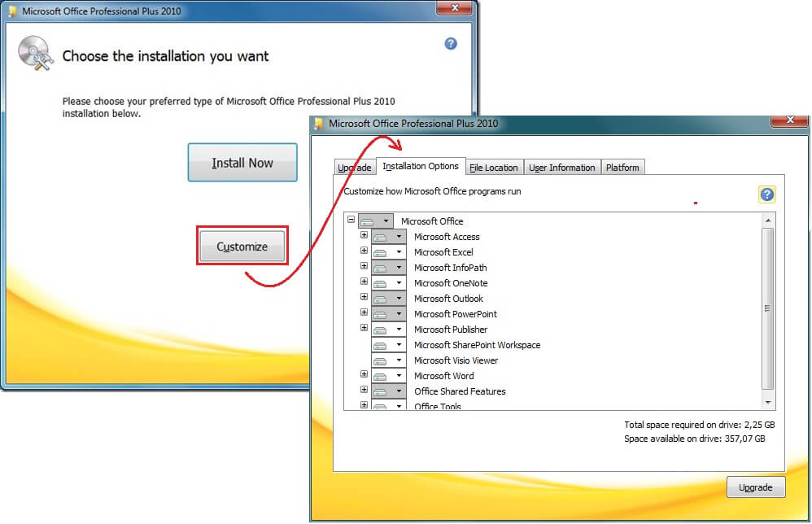Viewport: 812px width, 524px height.
Task: Click the Upgrade button below the space summary
Action: pos(756,487)
